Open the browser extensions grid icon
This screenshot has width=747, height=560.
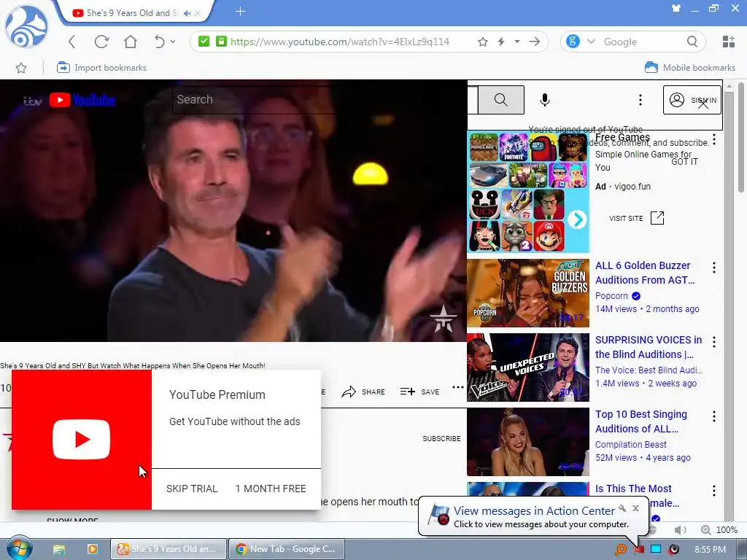coord(729,42)
